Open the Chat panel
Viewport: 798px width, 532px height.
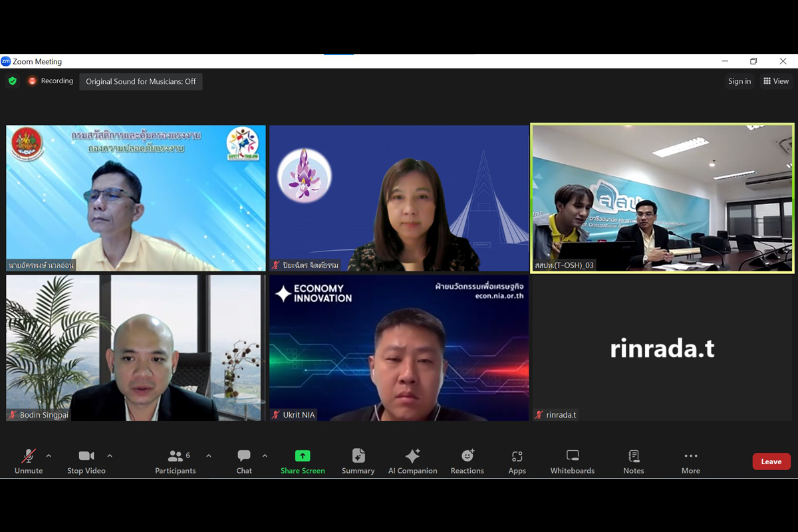coord(244,461)
